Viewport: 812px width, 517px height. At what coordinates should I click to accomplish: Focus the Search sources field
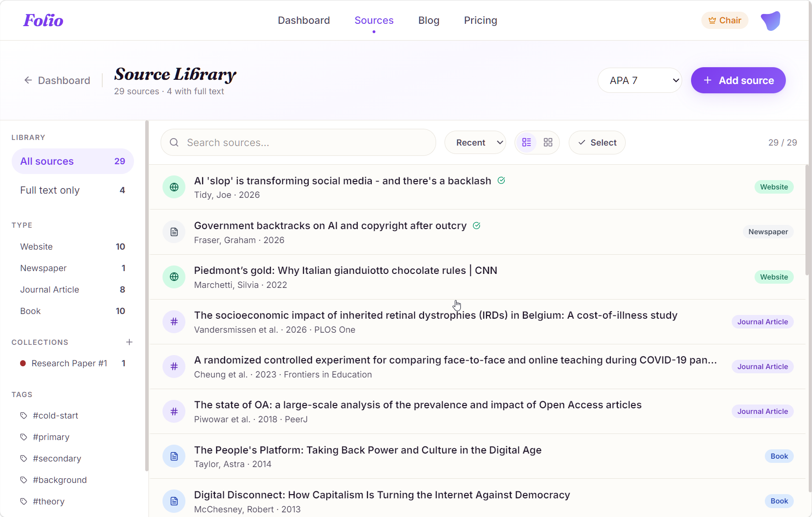pyautogui.click(x=298, y=142)
